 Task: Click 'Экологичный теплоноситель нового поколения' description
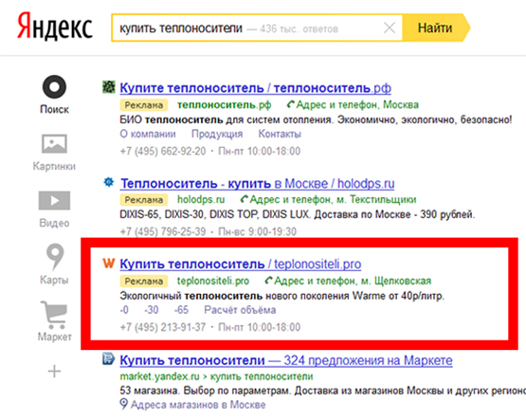282,296
